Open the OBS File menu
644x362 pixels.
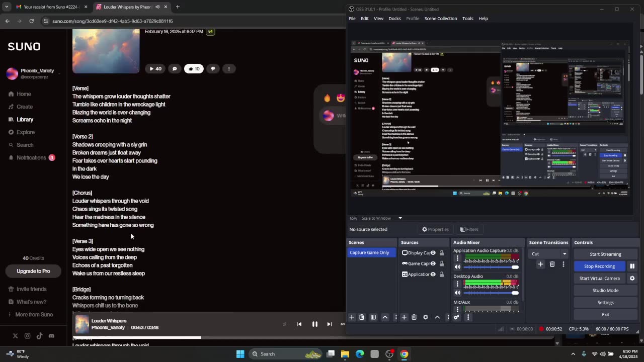click(352, 19)
